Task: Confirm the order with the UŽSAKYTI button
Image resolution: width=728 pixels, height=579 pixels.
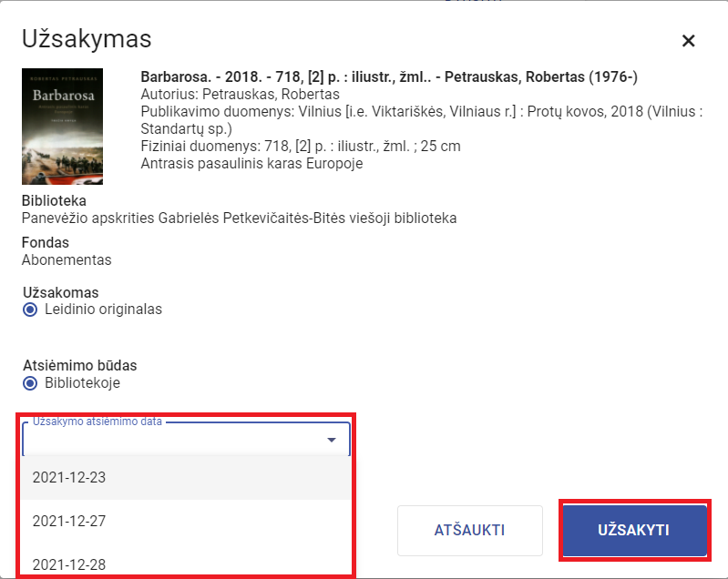Action: (x=634, y=530)
